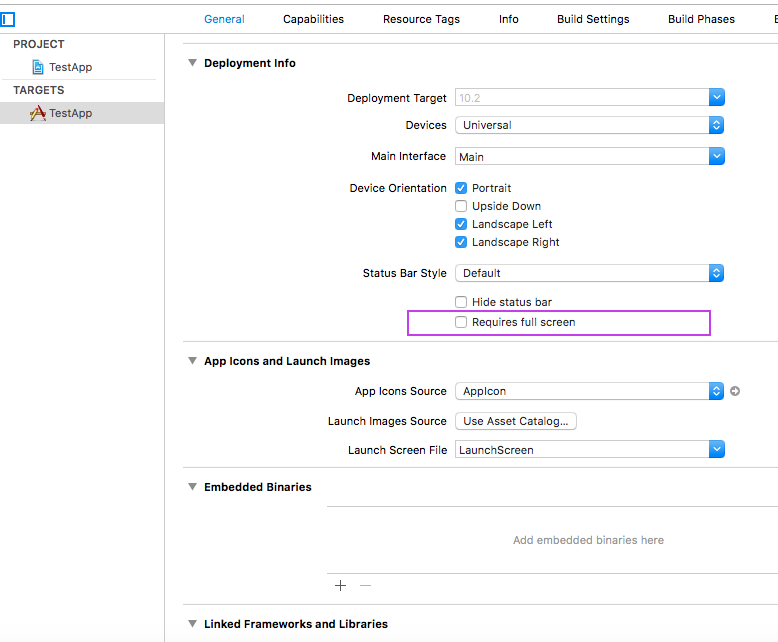
Task: Disable the Portrait orientation checkbox
Action: 461,188
